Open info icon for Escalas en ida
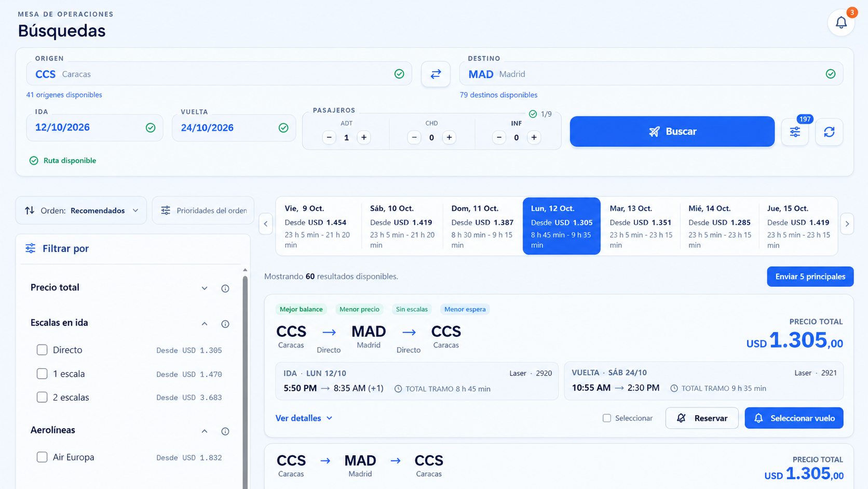Screen dimensions: 868x489 click(x=225, y=324)
